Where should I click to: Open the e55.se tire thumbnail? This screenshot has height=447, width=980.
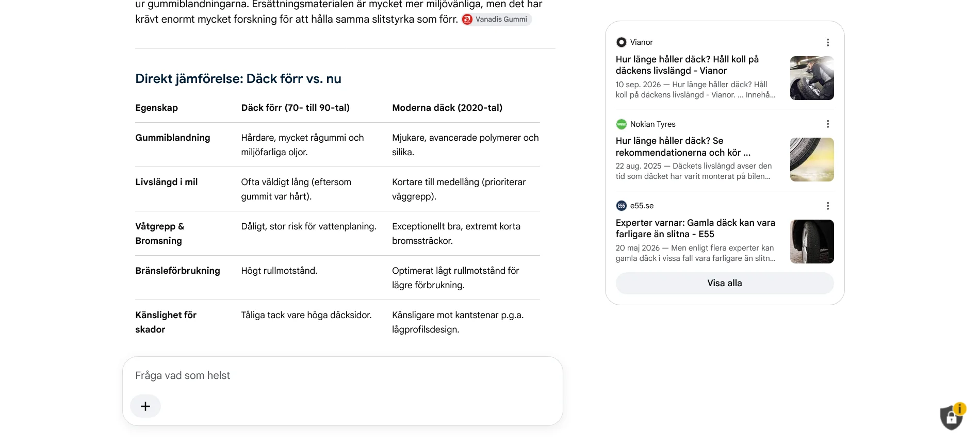tap(812, 241)
